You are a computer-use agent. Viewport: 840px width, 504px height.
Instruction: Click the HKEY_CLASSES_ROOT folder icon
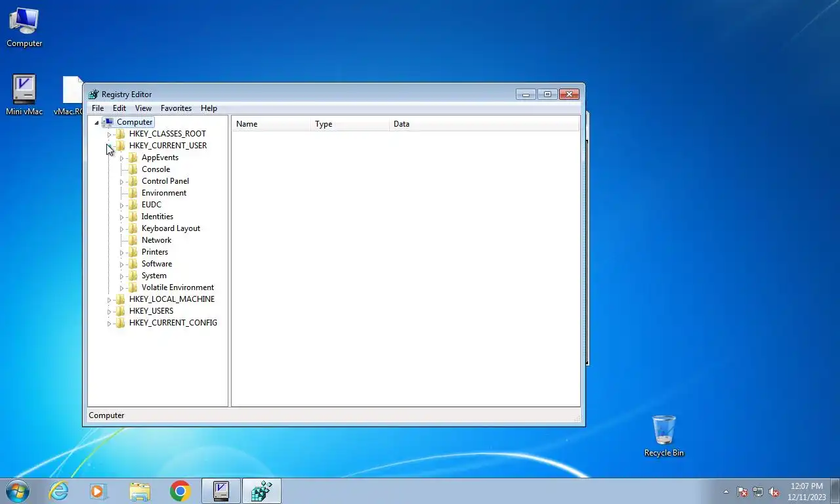coord(121,134)
